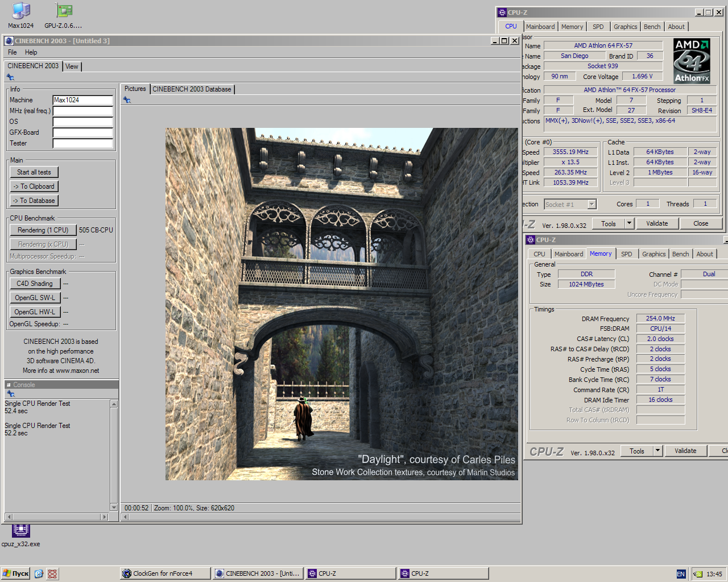Open the Graphics tab in lower CPU-Z

[x=654, y=254]
